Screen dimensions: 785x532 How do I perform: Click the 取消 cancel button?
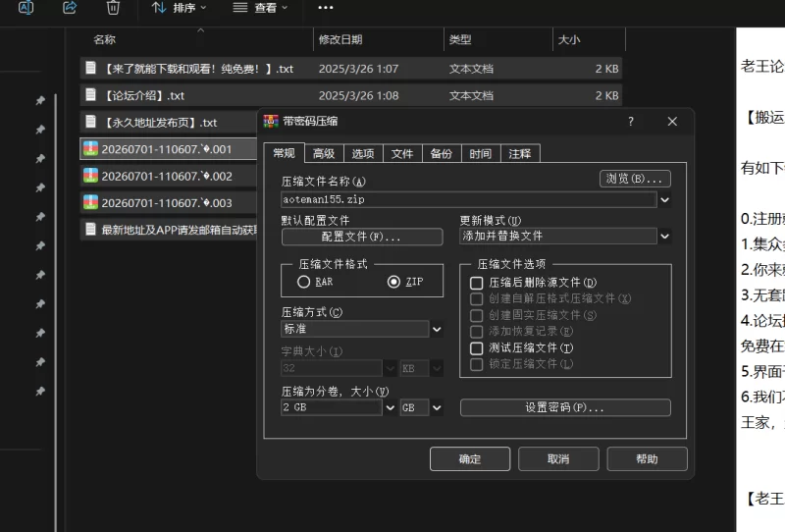558,458
